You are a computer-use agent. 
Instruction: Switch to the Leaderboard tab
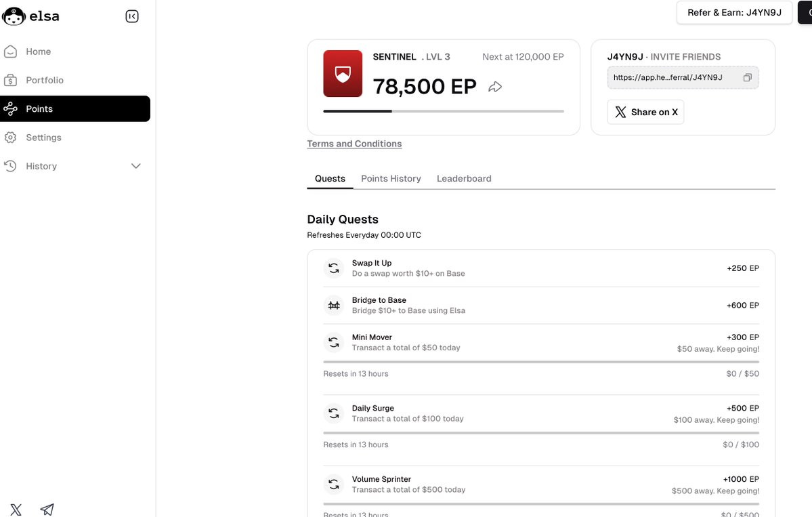tap(464, 179)
